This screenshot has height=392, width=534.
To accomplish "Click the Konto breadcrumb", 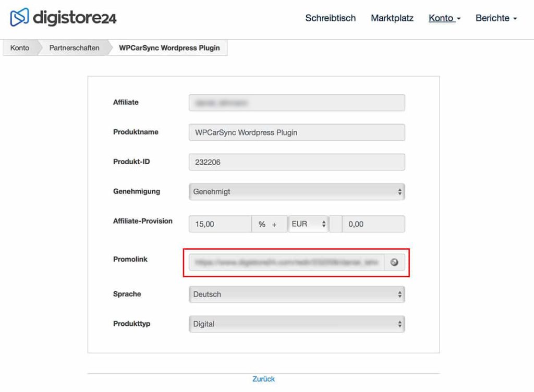I will tap(20, 48).
